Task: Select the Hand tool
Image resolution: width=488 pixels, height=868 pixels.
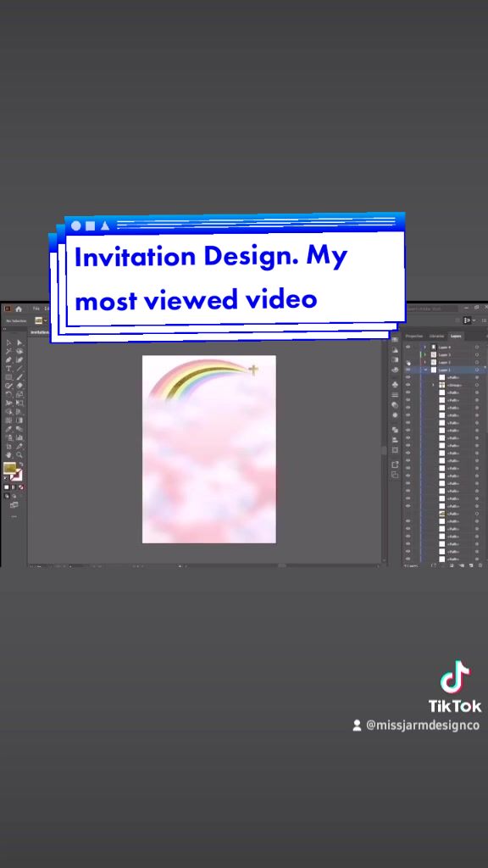Action: click(x=8, y=454)
